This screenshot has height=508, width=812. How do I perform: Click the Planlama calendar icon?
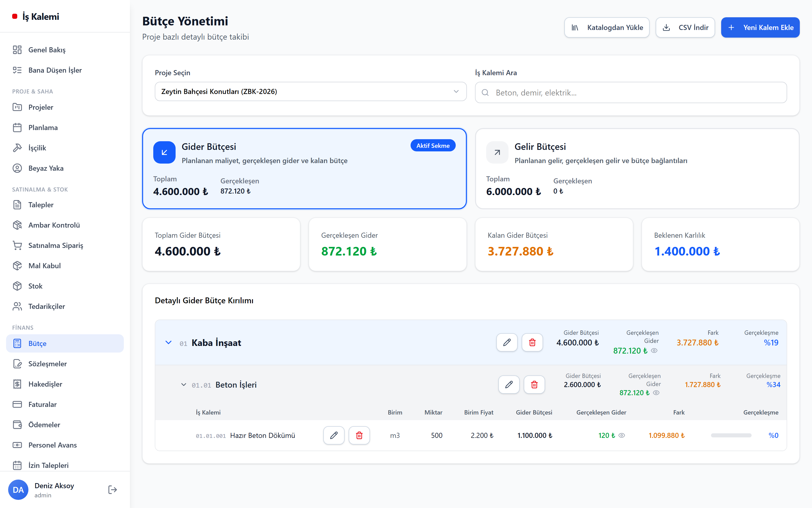click(x=17, y=128)
